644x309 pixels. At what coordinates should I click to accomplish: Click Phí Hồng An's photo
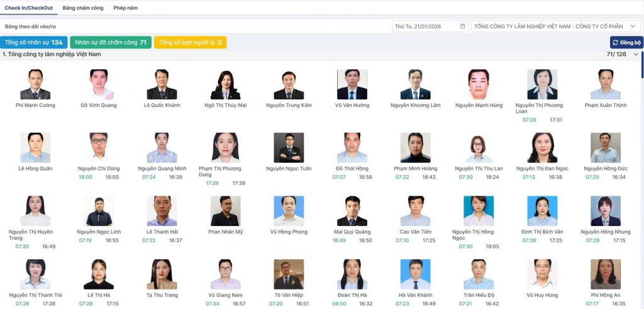(x=606, y=274)
